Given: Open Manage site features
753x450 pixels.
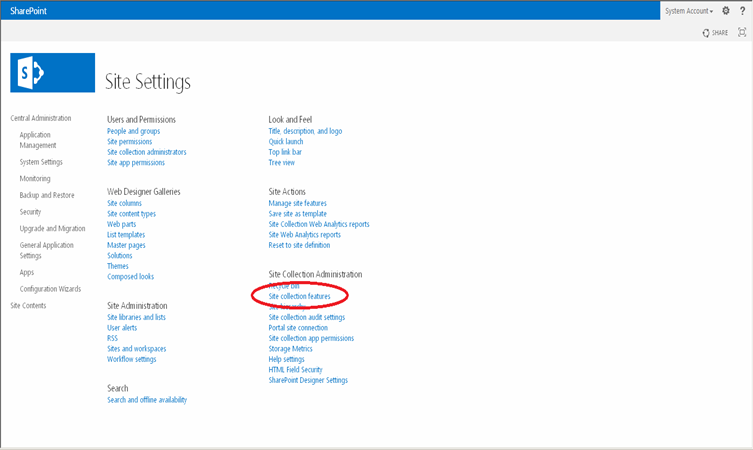Looking at the screenshot, I should (297, 203).
